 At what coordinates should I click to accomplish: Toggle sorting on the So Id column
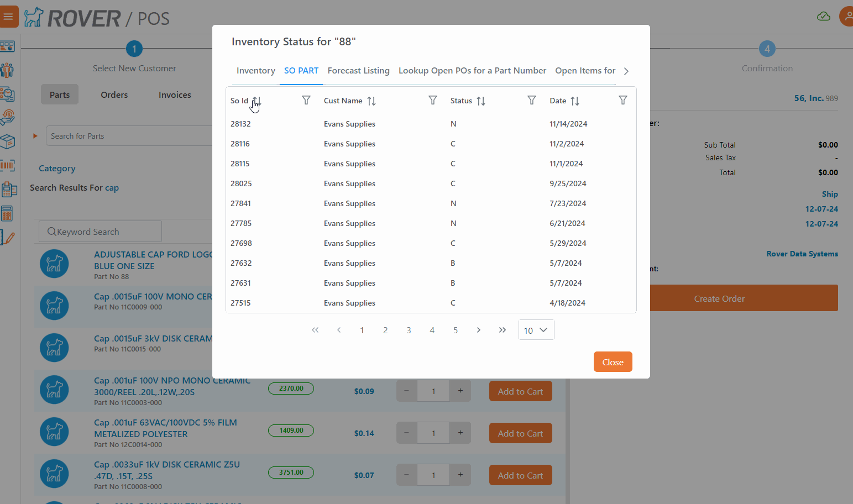click(x=257, y=101)
